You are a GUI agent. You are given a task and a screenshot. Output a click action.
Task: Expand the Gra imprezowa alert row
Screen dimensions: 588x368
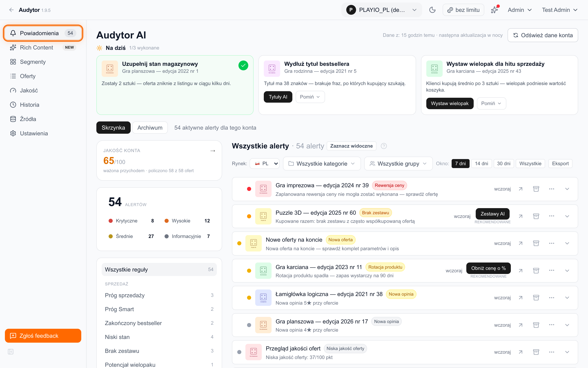567,189
